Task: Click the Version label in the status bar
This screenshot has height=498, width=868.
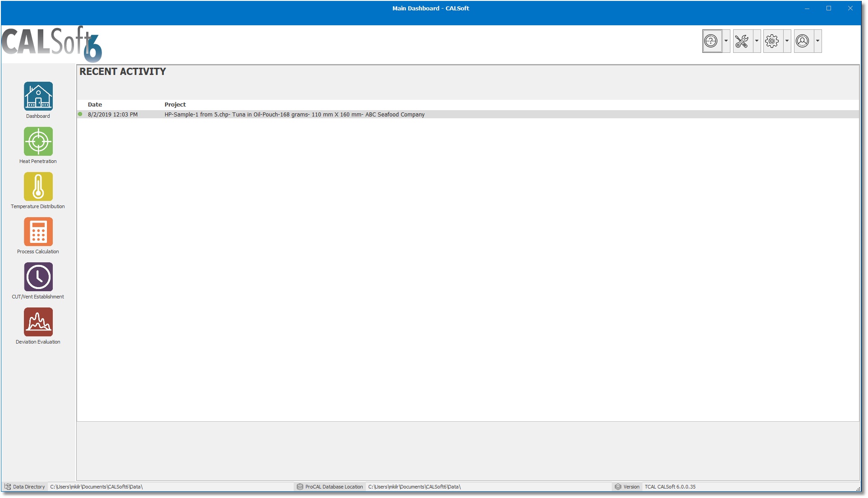Action: point(631,487)
